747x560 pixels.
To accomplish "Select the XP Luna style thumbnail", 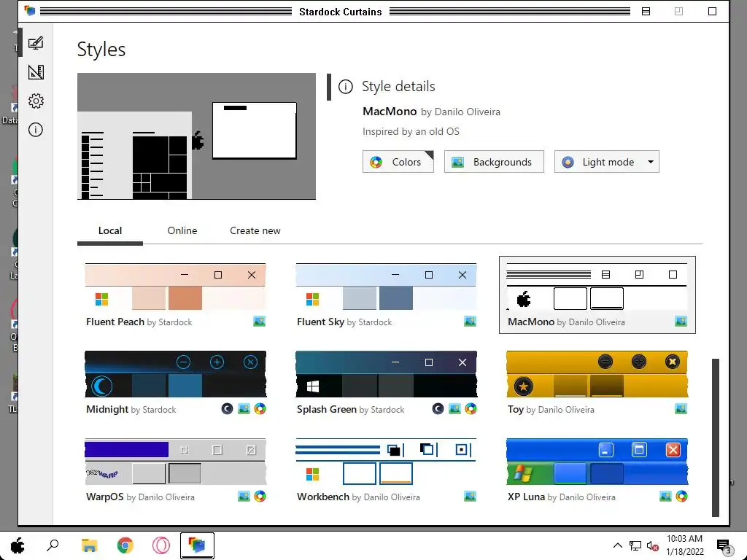I will tap(597, 462).
